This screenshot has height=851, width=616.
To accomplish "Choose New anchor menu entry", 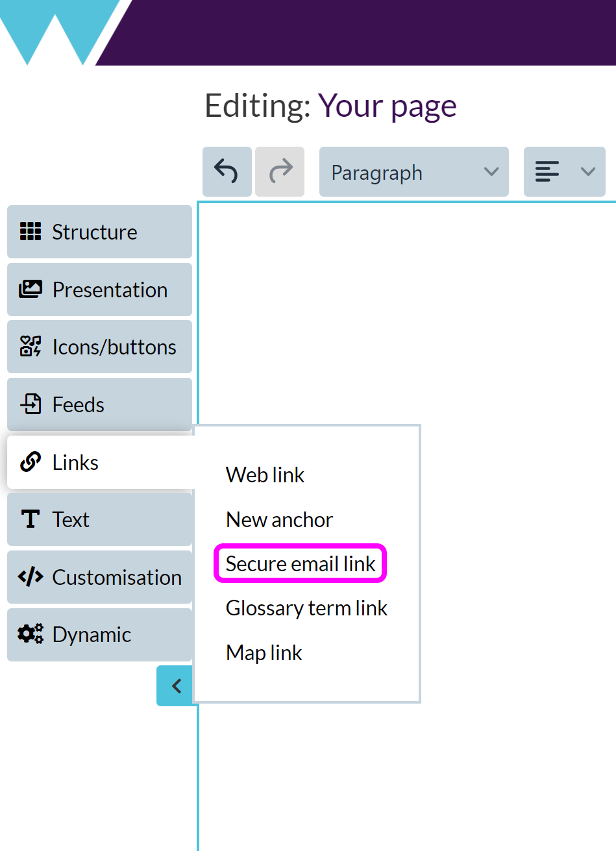I will (279, 520).
